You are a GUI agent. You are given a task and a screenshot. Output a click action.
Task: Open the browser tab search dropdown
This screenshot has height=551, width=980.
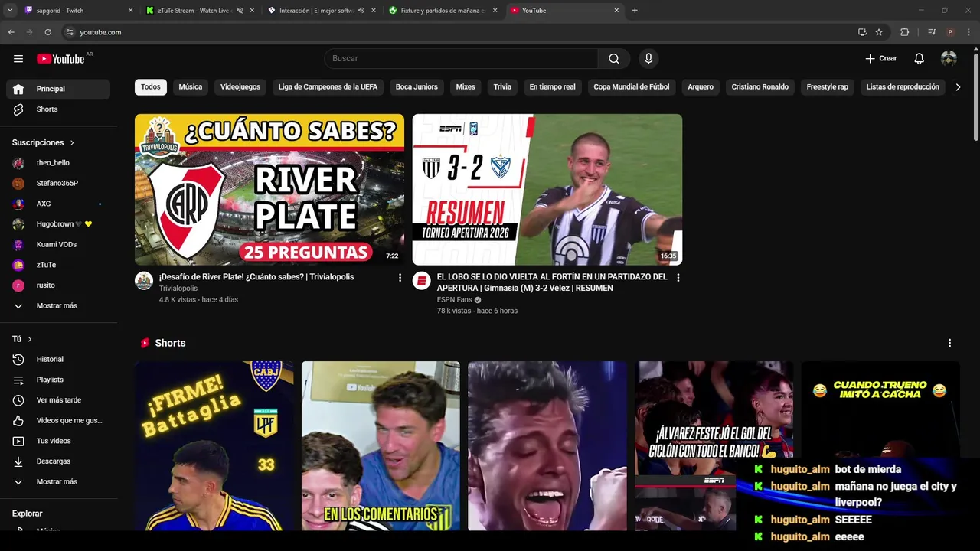coord(10,11)
